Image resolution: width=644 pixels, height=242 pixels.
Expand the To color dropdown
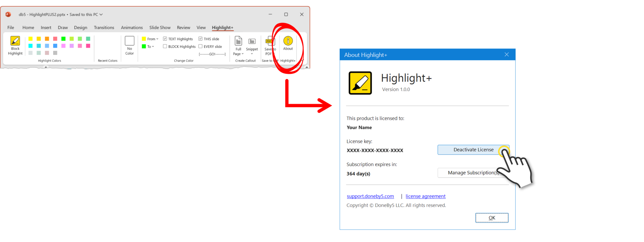pos(153,46)
